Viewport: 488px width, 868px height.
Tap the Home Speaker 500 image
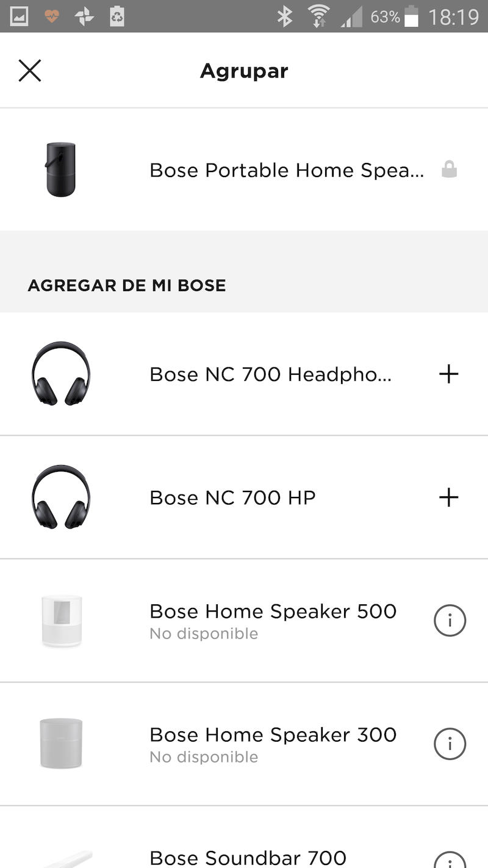click(61, 621)
